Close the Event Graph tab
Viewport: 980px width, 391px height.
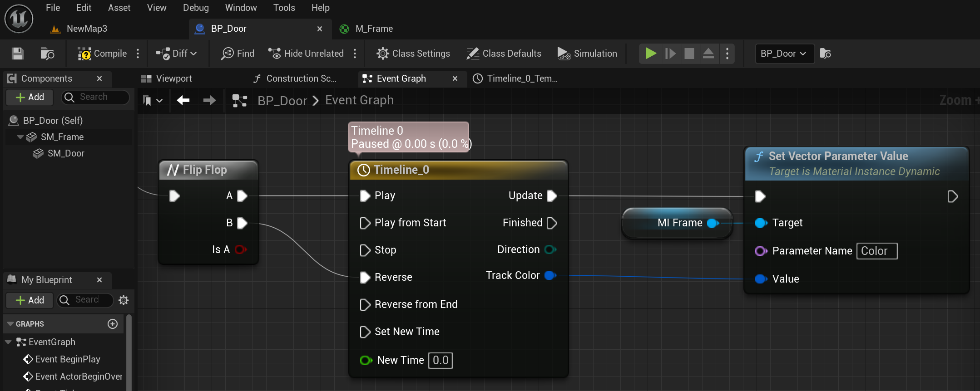pos(455,78)
